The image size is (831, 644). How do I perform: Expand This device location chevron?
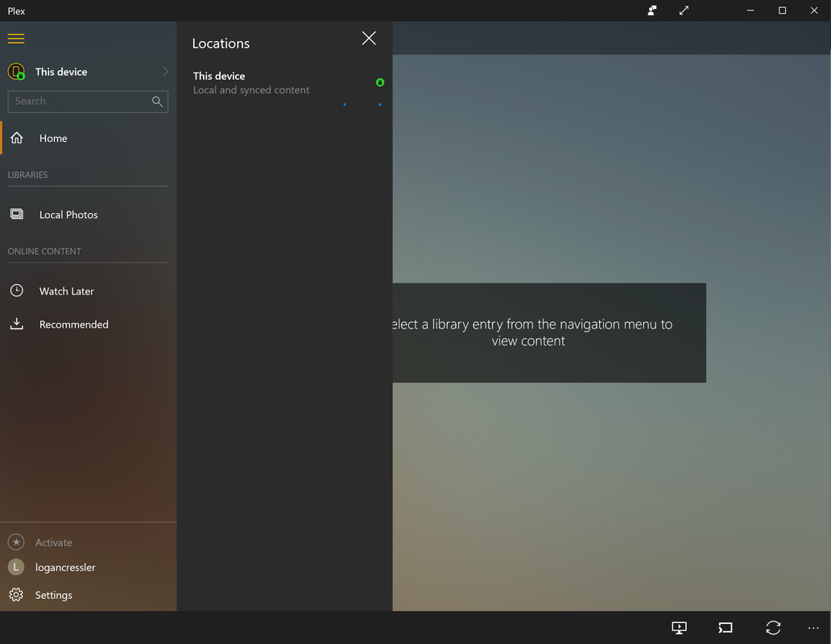[165, 72]
